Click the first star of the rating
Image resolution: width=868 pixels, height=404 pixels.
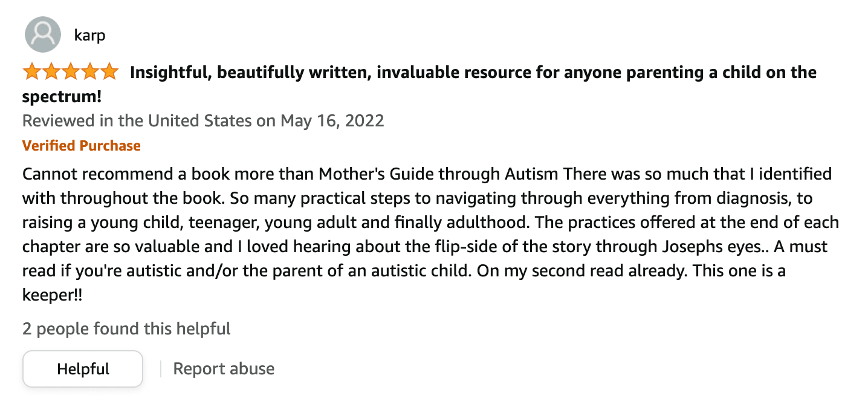(31, 73)
